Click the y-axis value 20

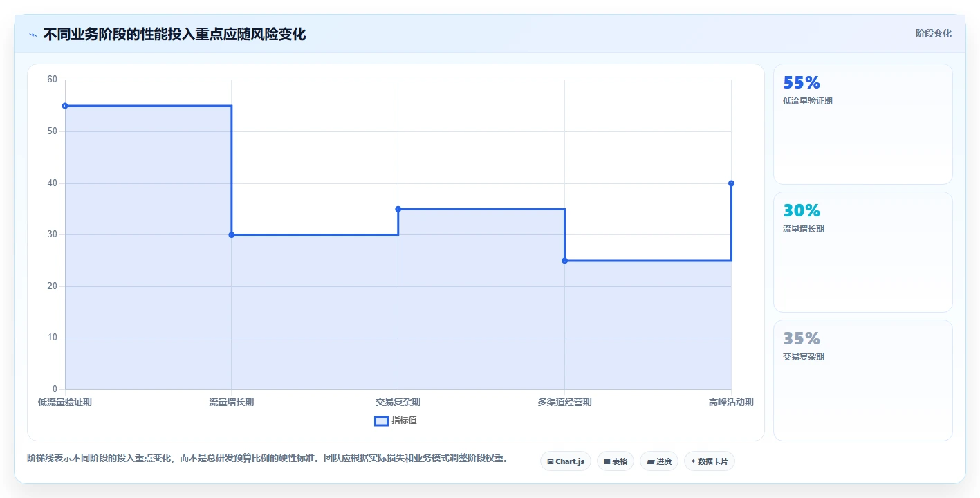coord(52,286)
